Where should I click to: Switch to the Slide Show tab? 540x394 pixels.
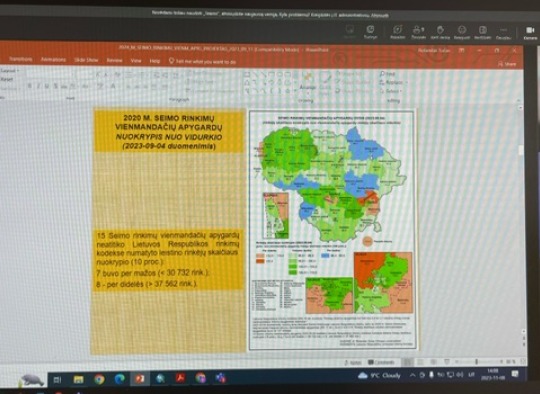[x=86, y=60]
